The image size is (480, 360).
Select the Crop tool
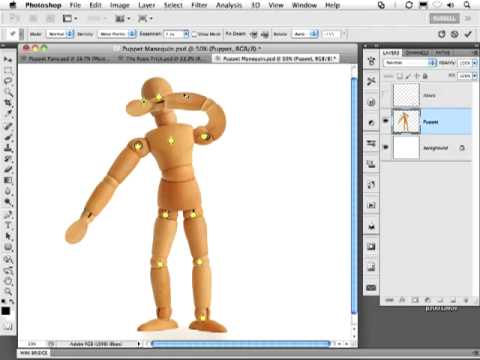tap(8, 103)
